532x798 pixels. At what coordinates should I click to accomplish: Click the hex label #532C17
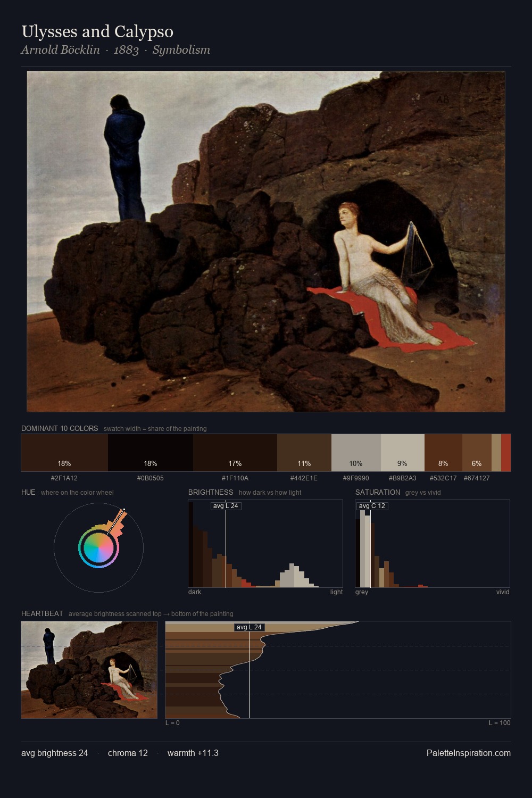pos(443,478)
